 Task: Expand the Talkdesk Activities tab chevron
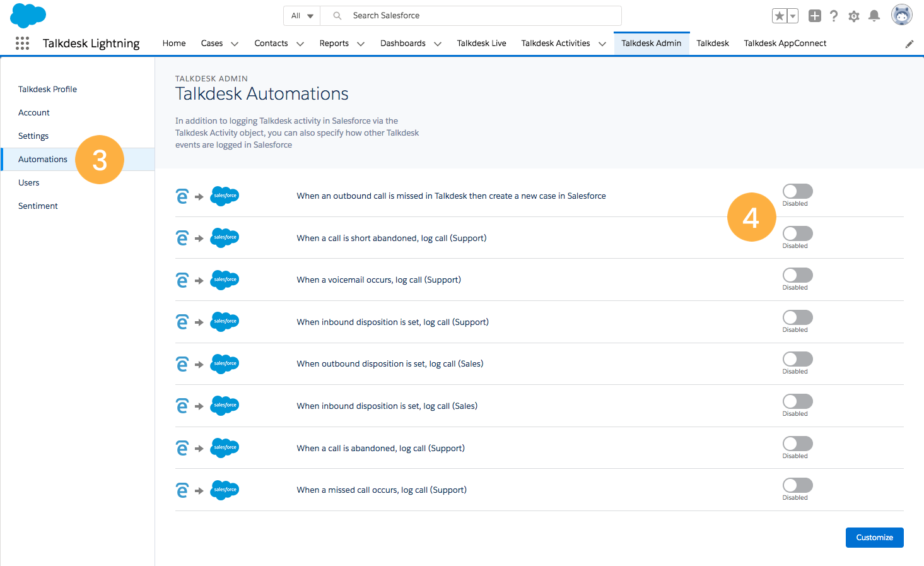(602, 44)
